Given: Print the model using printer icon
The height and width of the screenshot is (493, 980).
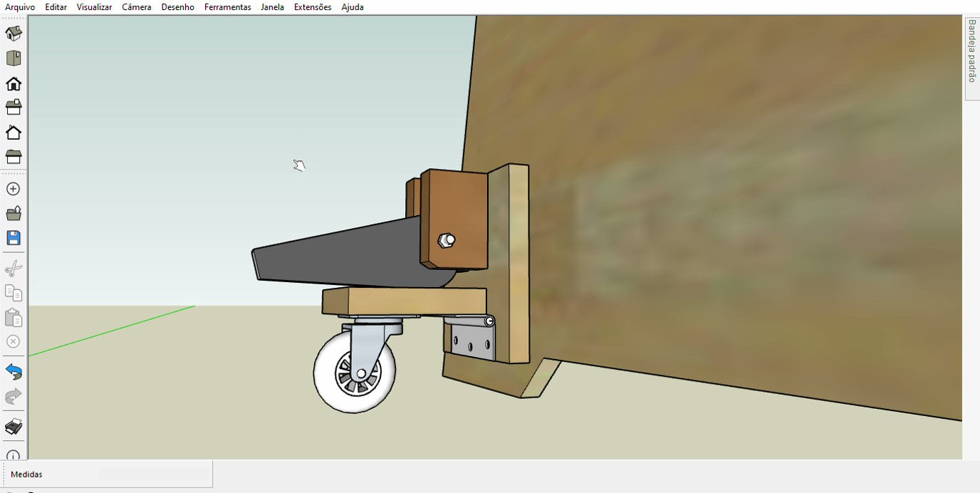Looking at the screenshot, I should 14,427.
